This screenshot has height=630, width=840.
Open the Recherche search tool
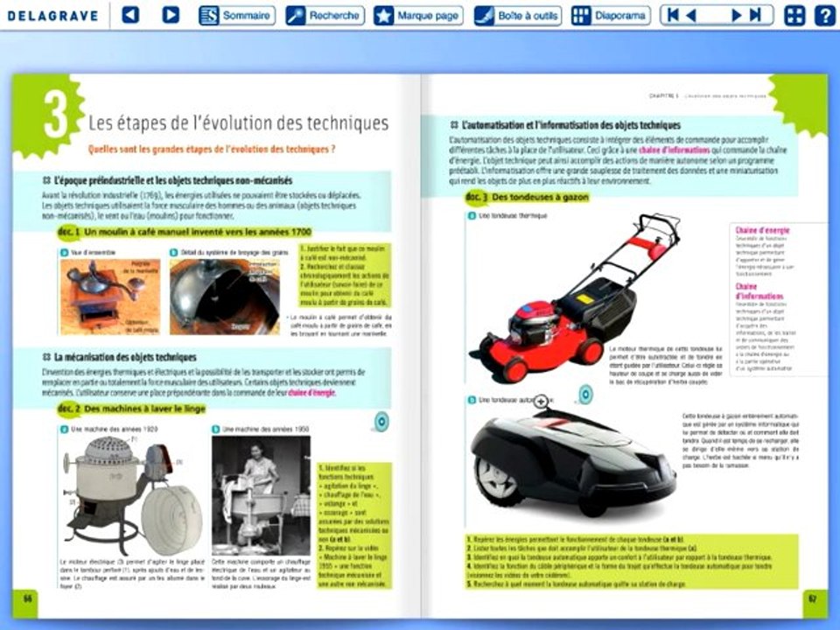pyautogui.click(x=325, y=16)
